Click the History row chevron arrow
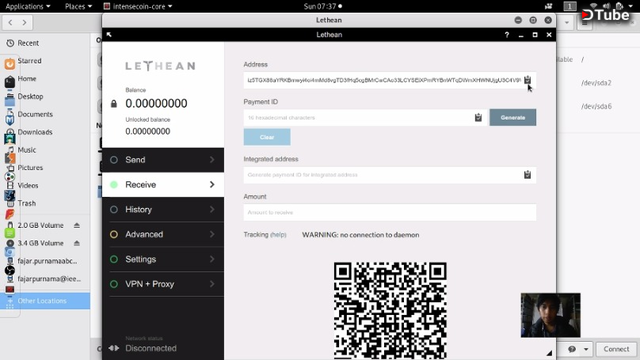The width and height of the screenshot is (640, 360). coord(212,209)
